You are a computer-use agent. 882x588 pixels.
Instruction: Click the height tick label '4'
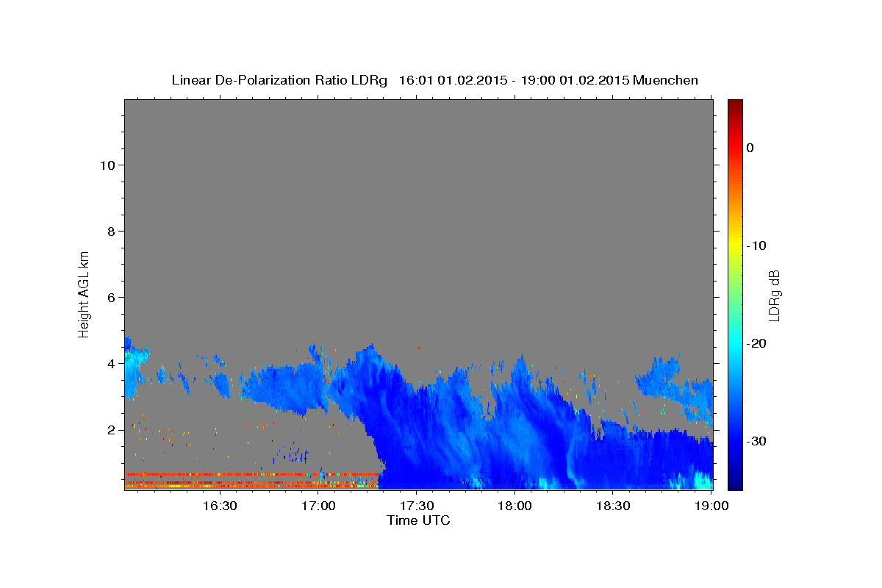110,363
